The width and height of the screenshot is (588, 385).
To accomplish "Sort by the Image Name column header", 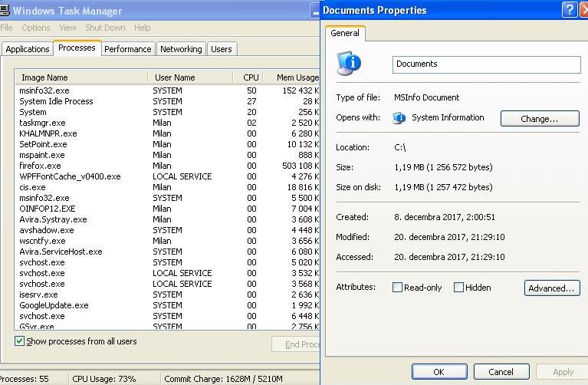I will point(44,77).
